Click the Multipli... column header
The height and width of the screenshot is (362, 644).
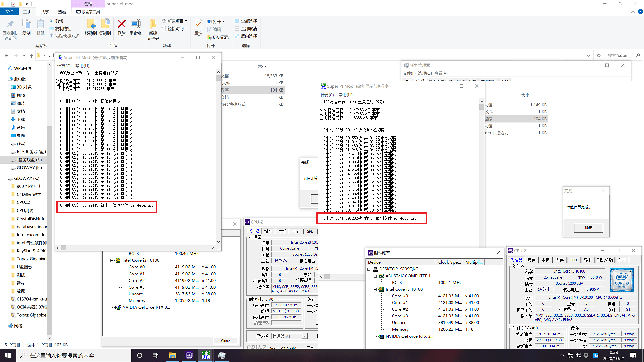(474, 262)
